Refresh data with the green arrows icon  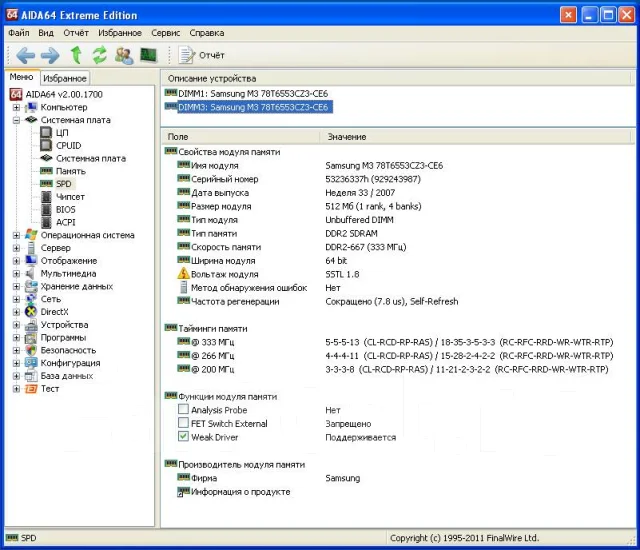pyautogui.click(x=99, y=55)
